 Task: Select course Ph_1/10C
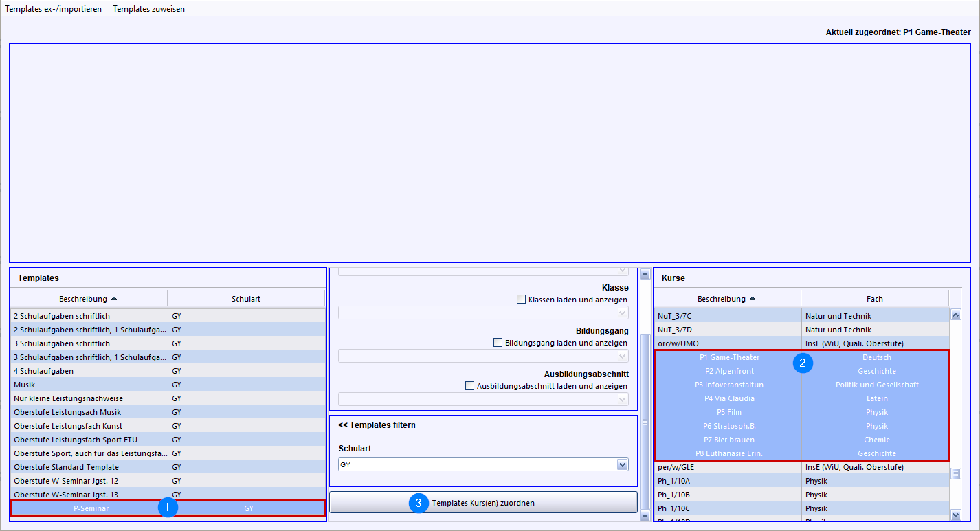[x=801, y=508]
